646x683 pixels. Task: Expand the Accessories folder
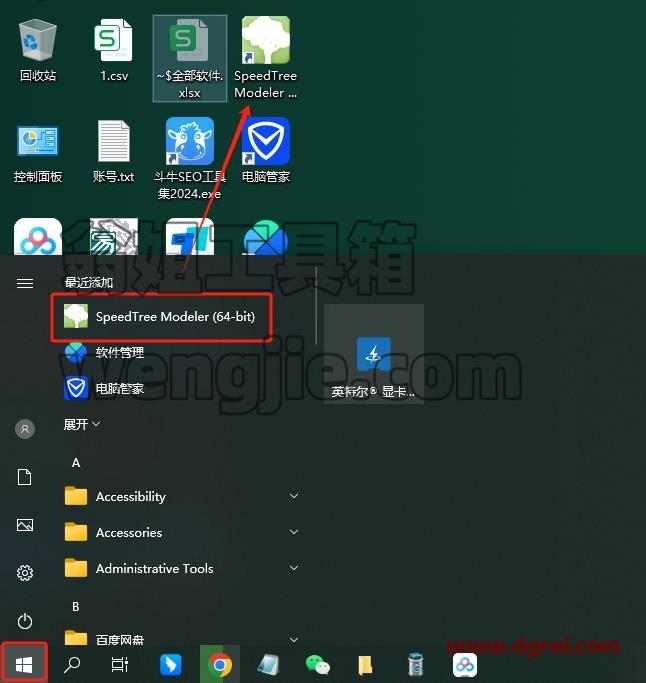click(x=182, y=532)
